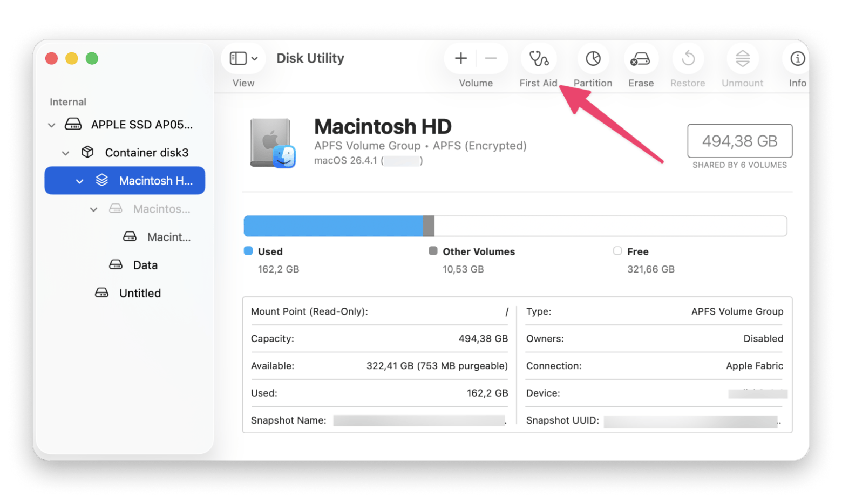Click the 494,38 GB capacity box

pyautogui.click(x=739, y=141)
